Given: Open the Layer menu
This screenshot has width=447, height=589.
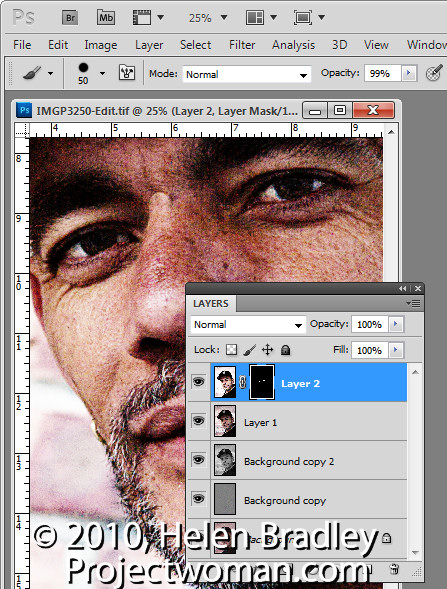Looking at the screenshot, I should click(149, 45).
